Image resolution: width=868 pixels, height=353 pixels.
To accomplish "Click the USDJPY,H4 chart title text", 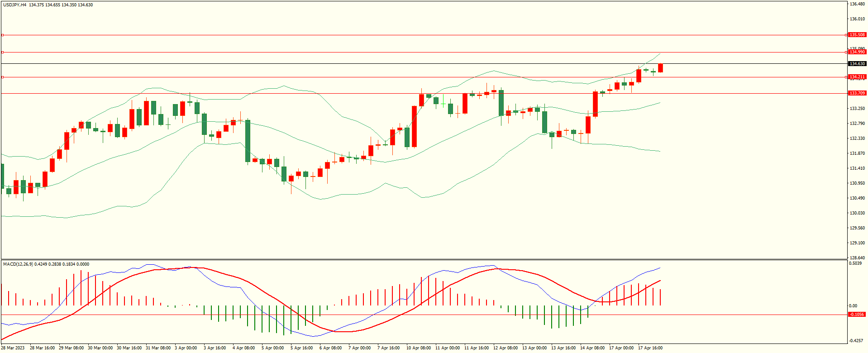I will 14,5.
